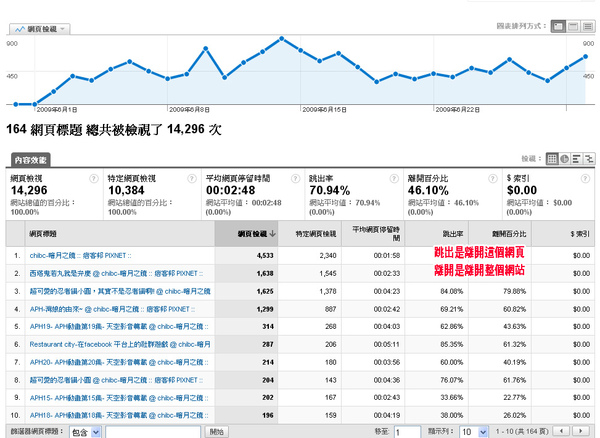Select the list-style chart layout icon

tap(588, 26)
